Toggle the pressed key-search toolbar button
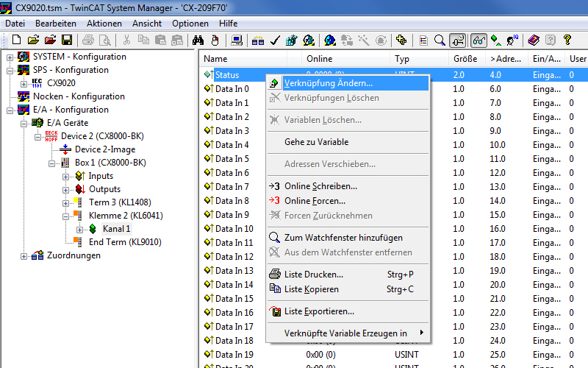The height and width of the screenshot is (368, 588). [457, 40]
